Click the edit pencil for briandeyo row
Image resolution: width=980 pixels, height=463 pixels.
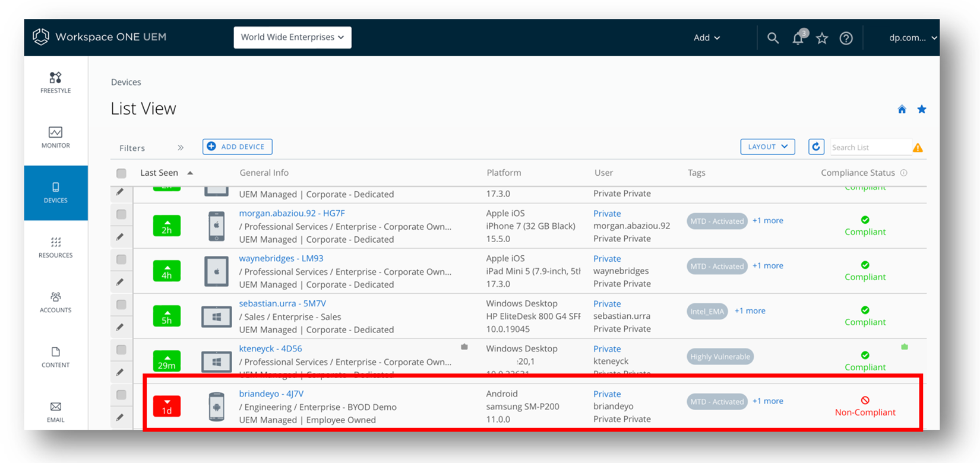pos(120,417)
